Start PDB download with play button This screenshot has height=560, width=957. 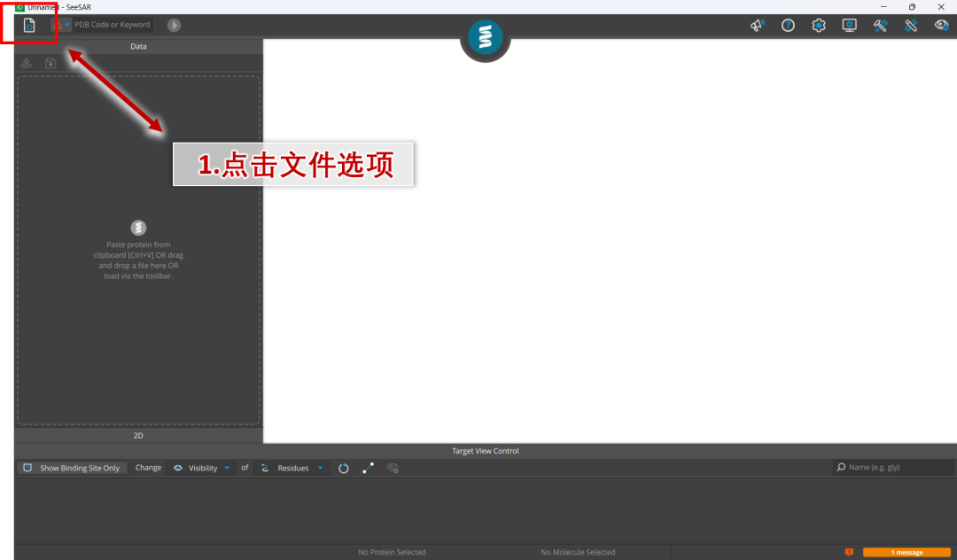(174, 25)
